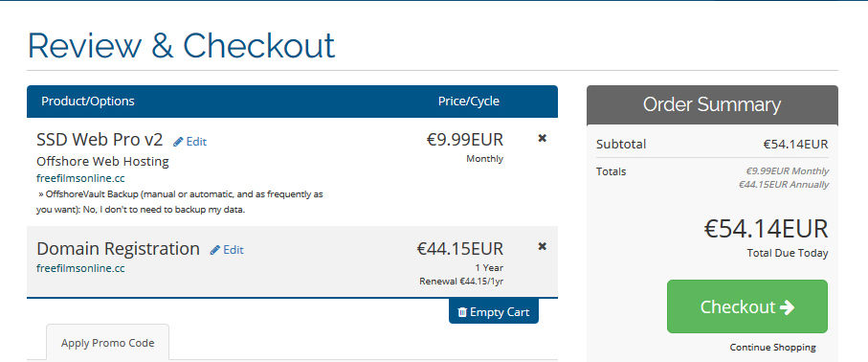Click the Order Summary panel header

[x=712, y=104]
